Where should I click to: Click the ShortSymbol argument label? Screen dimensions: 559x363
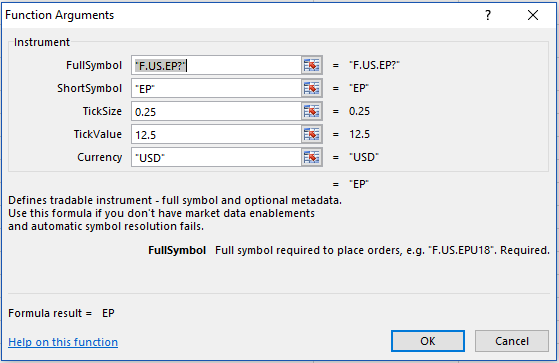[89, 88]
